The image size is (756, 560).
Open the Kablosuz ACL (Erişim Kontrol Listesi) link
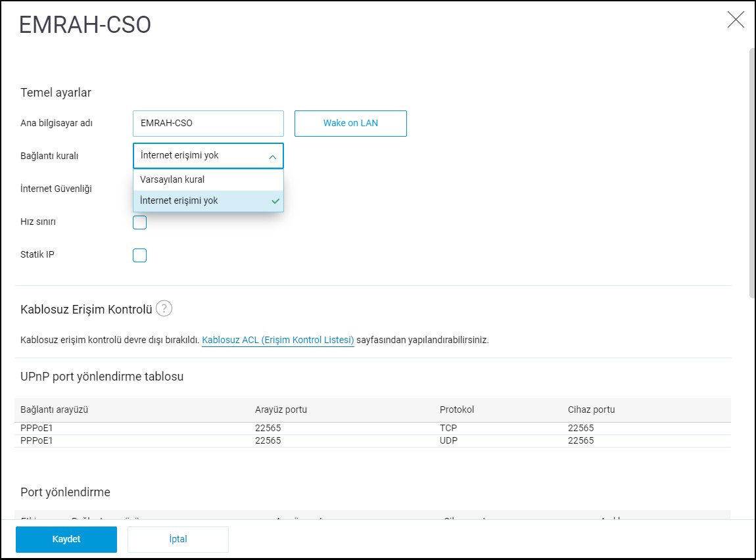tap(277, 340)
